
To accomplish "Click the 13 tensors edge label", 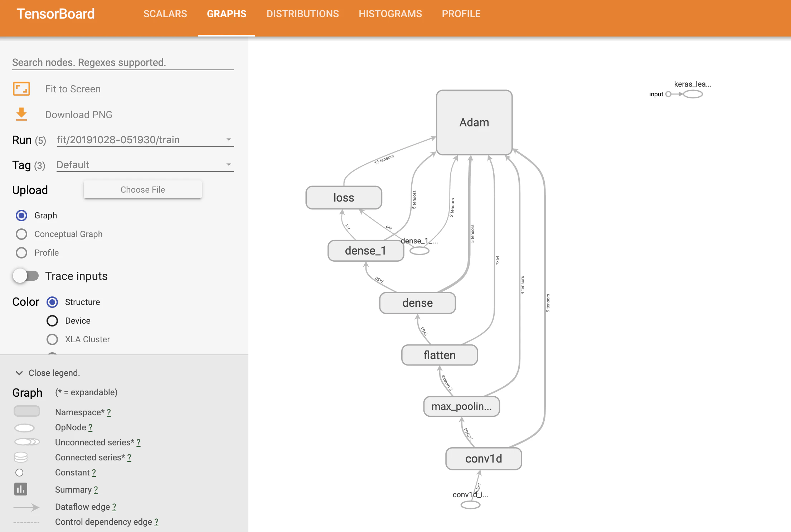I will [x=384, y=159].
